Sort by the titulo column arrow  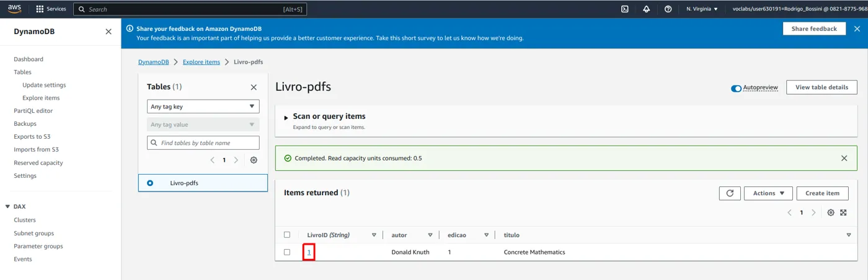click(x=849, y=235)
